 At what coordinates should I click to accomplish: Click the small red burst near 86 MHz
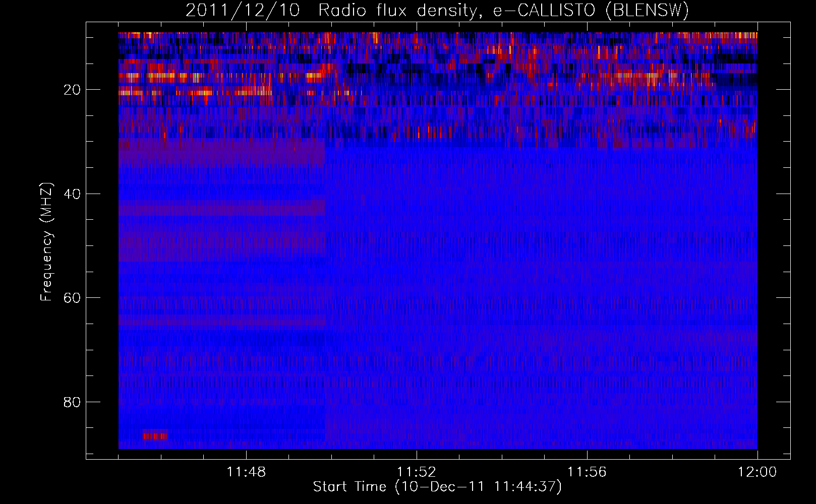tap(155, 435)
